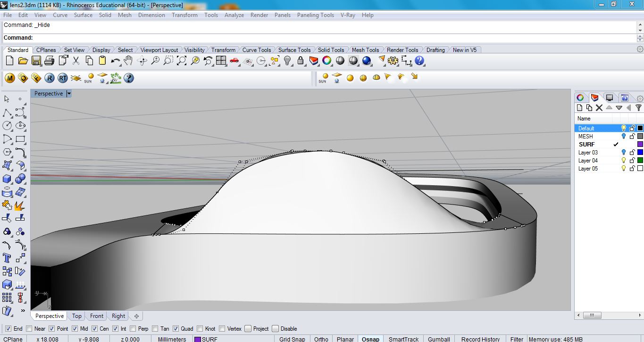This screenshot has height=342, width=644.
Task: Open the Lock padlock toolbar icon
Action: 301,61
